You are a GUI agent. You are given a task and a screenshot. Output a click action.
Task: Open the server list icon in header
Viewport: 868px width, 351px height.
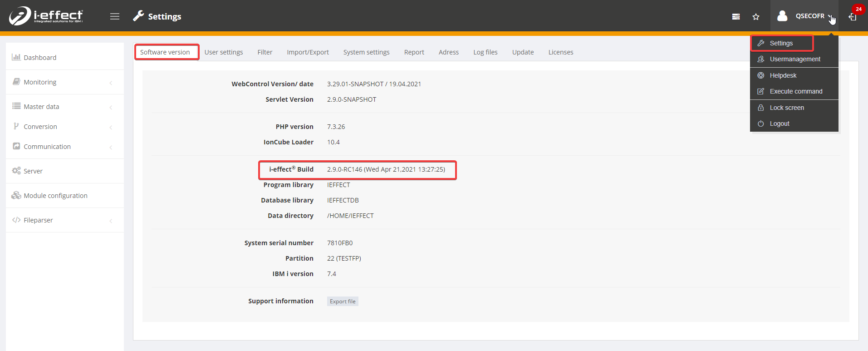(736, 17)
